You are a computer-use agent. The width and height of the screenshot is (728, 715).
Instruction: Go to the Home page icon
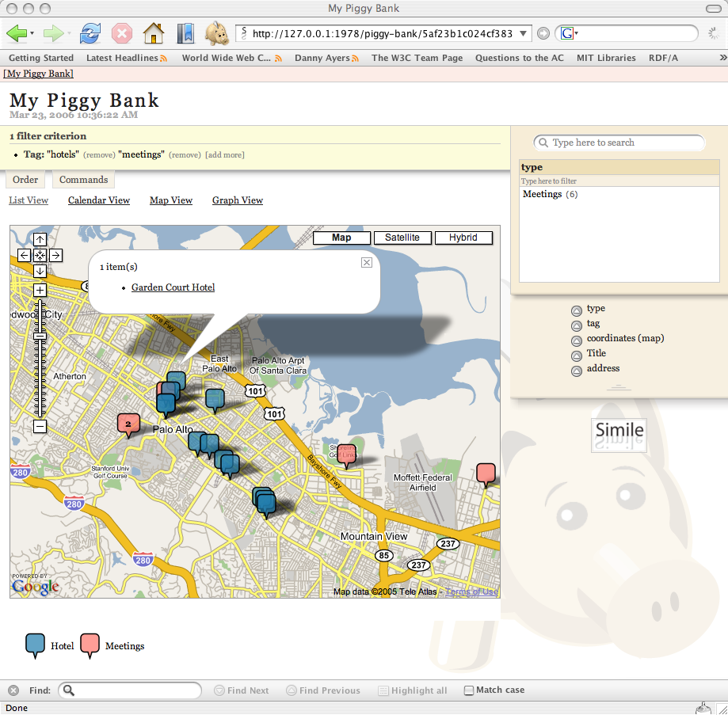coord(153,33)
